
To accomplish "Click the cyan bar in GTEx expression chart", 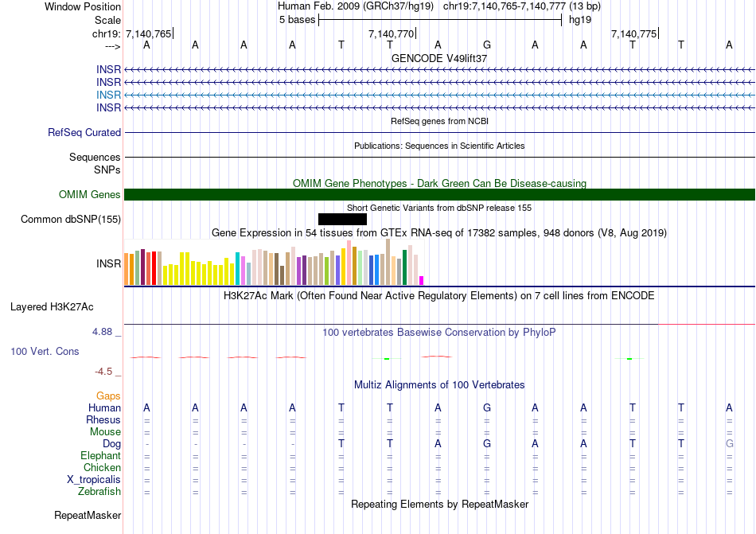I will click(238, 269).
